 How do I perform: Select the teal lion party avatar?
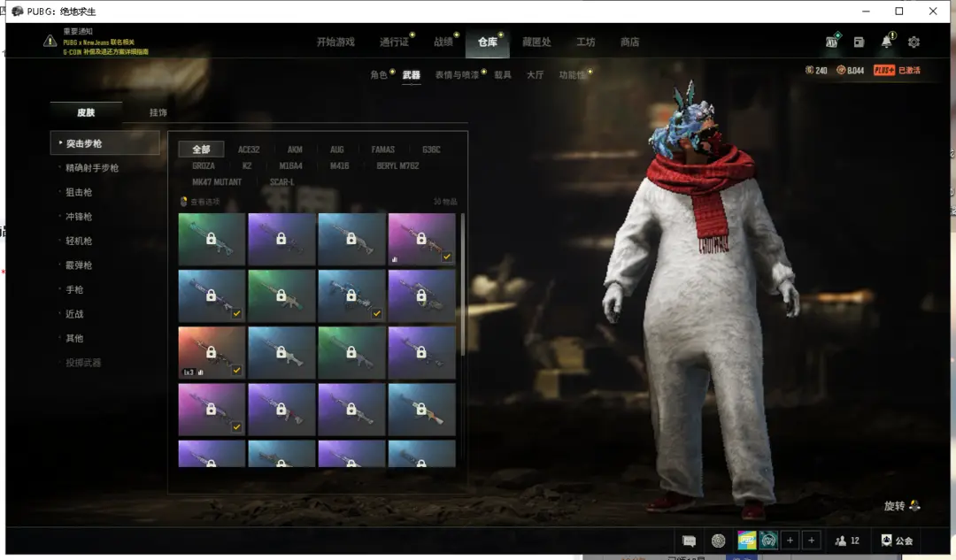(768, 541)
